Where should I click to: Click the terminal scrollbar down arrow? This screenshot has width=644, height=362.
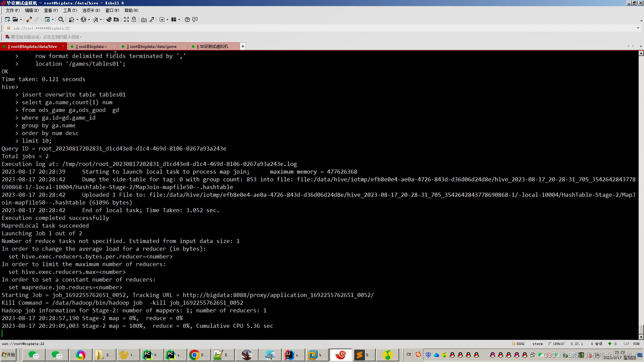click(x=641, y=337)
